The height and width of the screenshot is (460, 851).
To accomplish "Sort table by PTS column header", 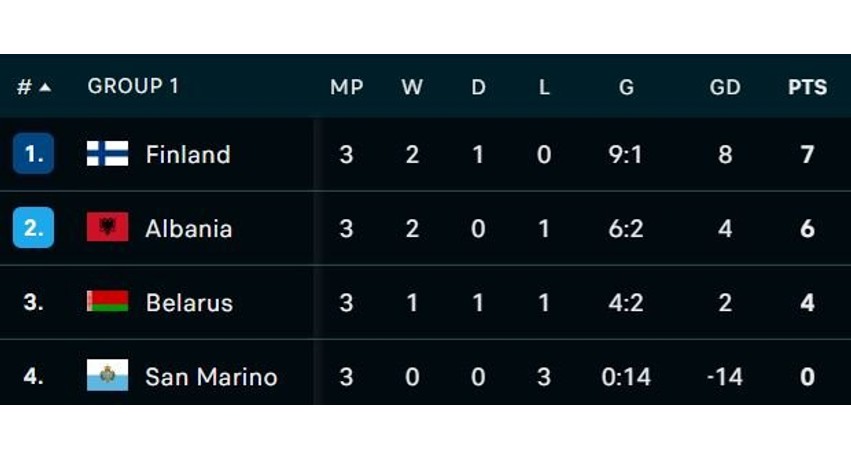I will tap(807, 87).
